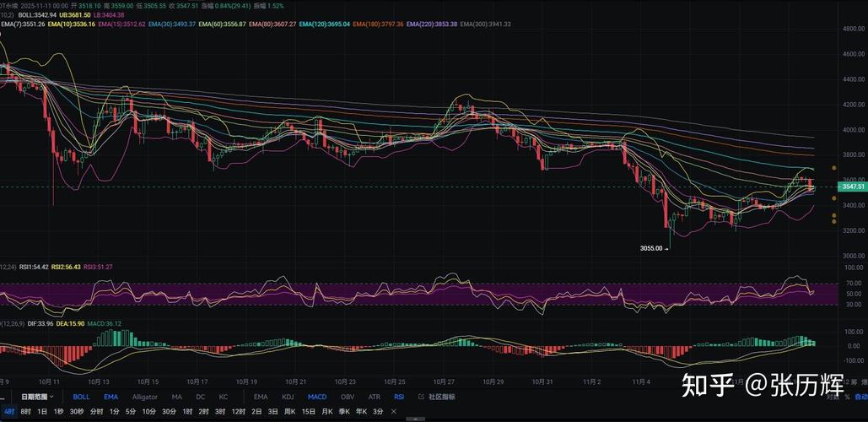Enable the Alligator indicator
The image size is (868, 422).
[x=144, y=397]
